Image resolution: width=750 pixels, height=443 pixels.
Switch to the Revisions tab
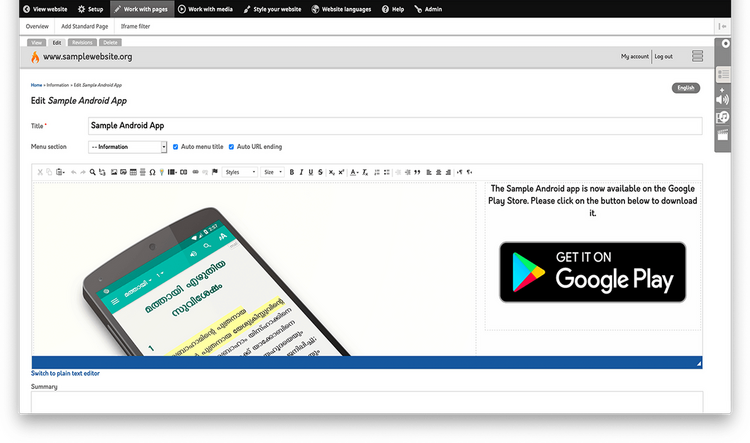click(82, 43)
